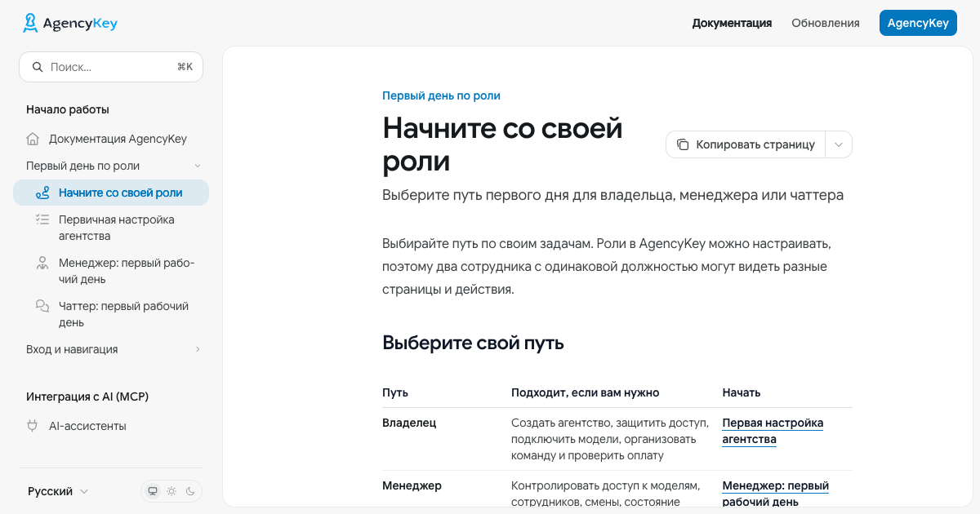The height and width of the screenshot is (514, 980).
Task: Click the chat bubbles icon beside Чаттер
Action: 42,306
